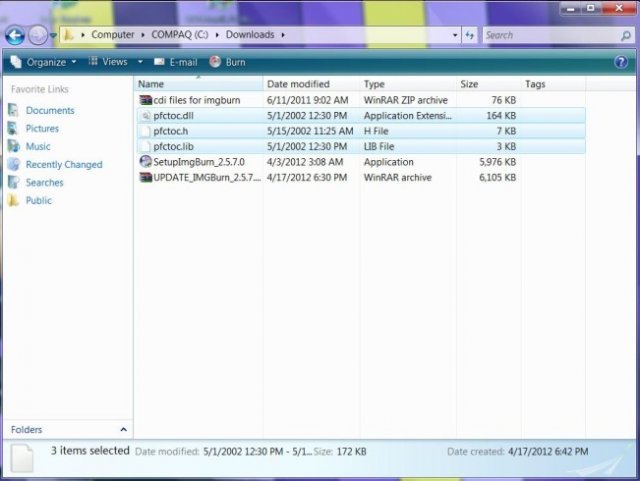640x481 pixels.
Task: Click the Public folder icon
Action: click(13, 200)
